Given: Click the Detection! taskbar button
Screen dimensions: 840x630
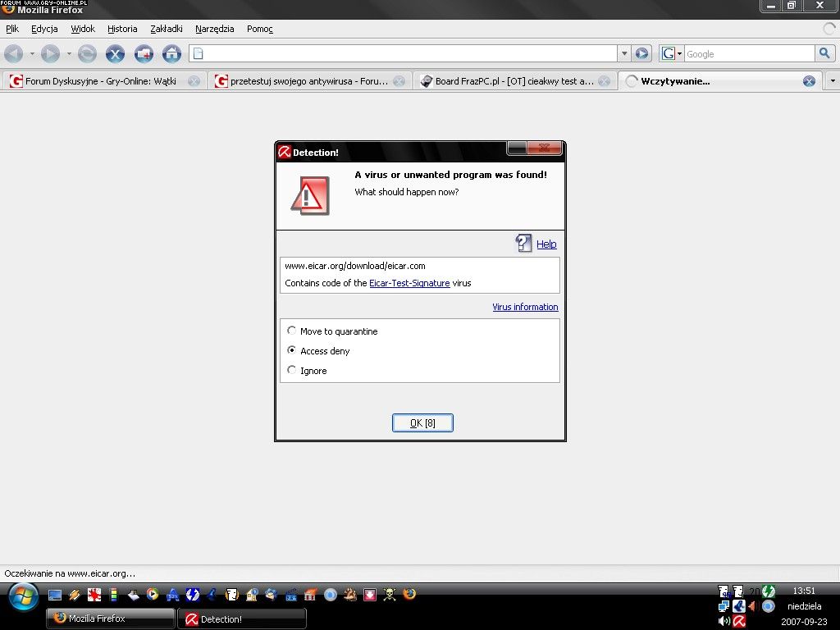Looking at the screenshot, I should click(x=242, y=619).
